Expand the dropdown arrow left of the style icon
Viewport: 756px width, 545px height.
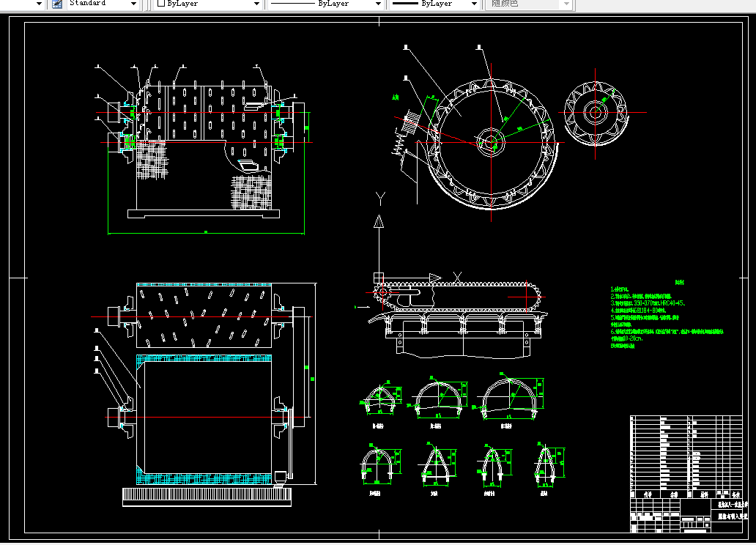point(40,4)
